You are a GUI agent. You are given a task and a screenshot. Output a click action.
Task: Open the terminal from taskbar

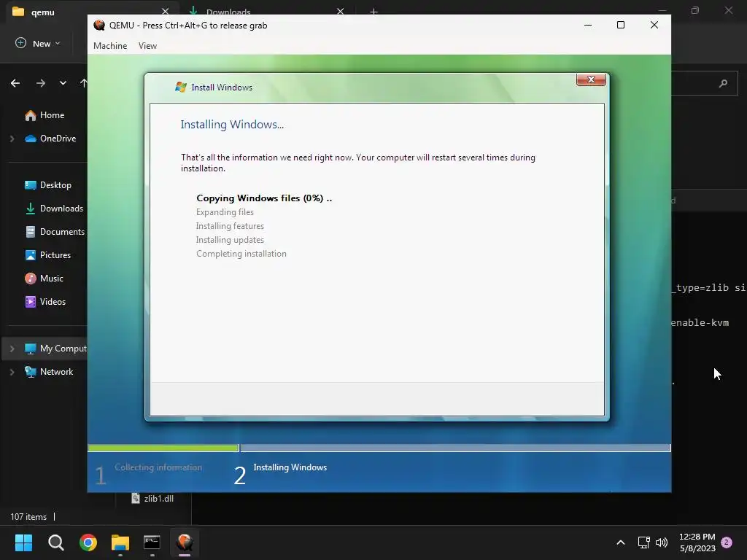(x=152, y=542)
